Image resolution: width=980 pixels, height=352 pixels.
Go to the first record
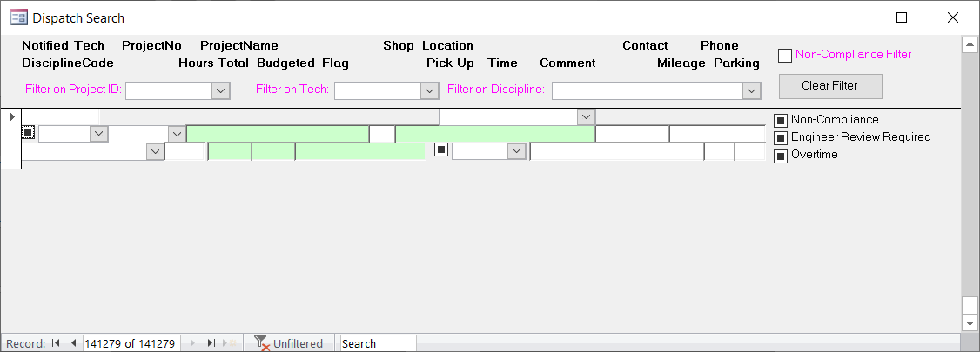point(56,343)
